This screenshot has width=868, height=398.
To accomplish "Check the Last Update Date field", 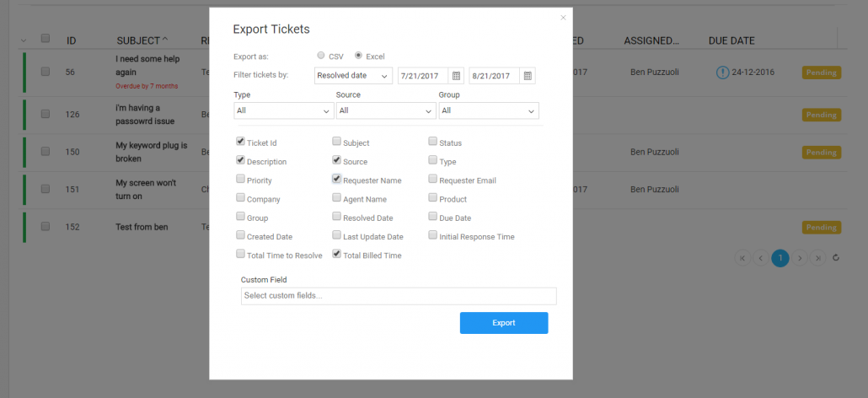I will 336,235.
